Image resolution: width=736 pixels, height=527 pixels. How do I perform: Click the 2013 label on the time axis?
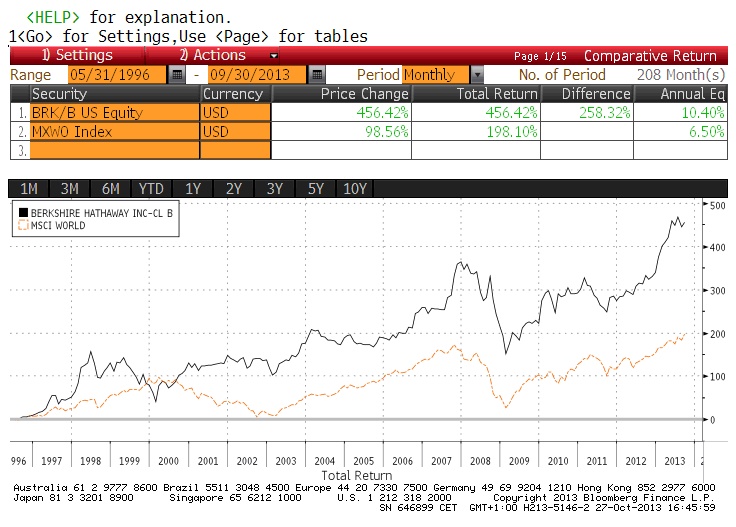(x=675, y=461)
